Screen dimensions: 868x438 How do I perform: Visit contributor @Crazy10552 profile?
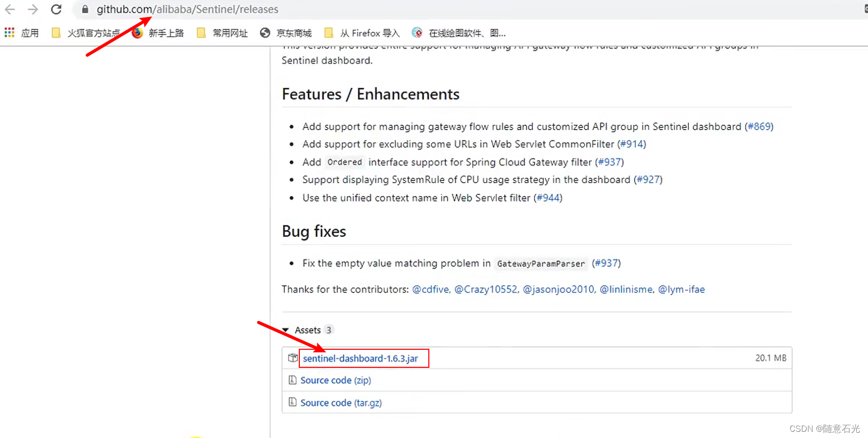[x=486, y=289]
